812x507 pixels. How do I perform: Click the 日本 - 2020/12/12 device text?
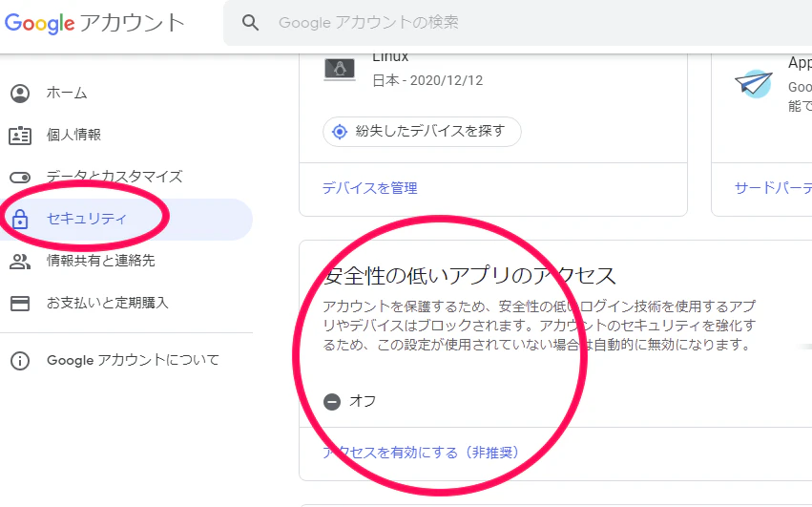(x=427, y=81)
